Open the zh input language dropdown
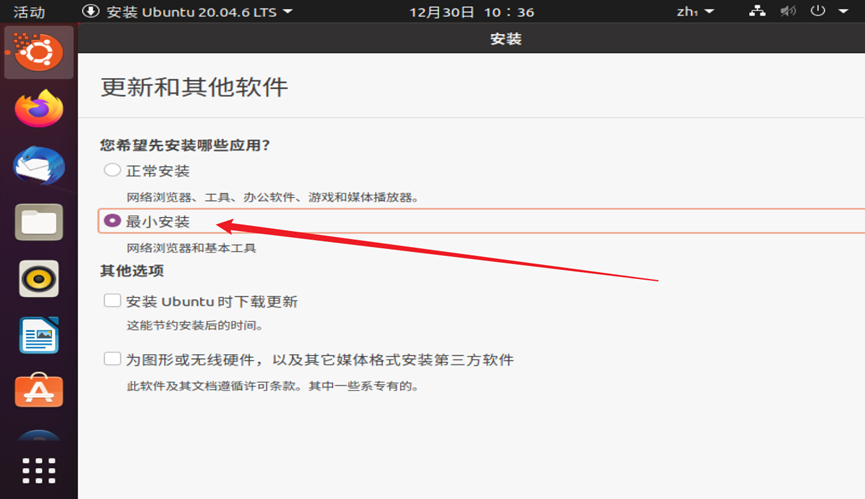865x499 pixels. 695,12
